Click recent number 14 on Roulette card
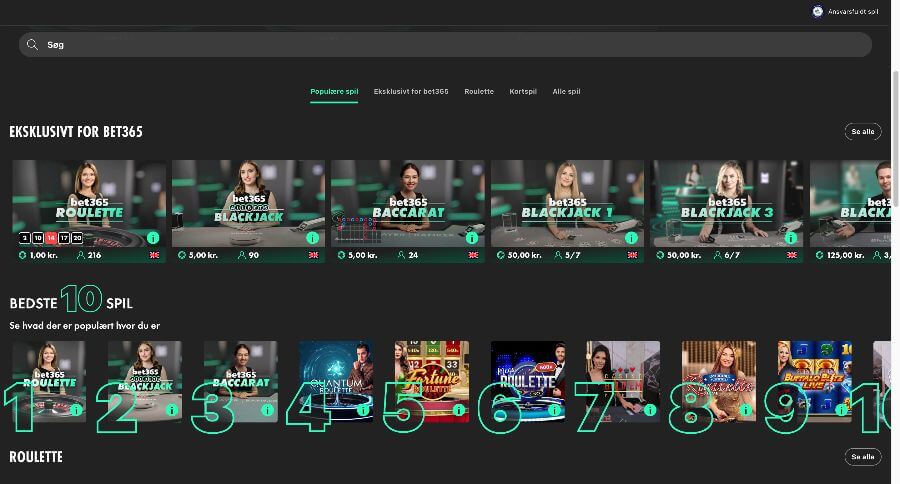Viewport: 900px width, 484px height. (51, 238)
